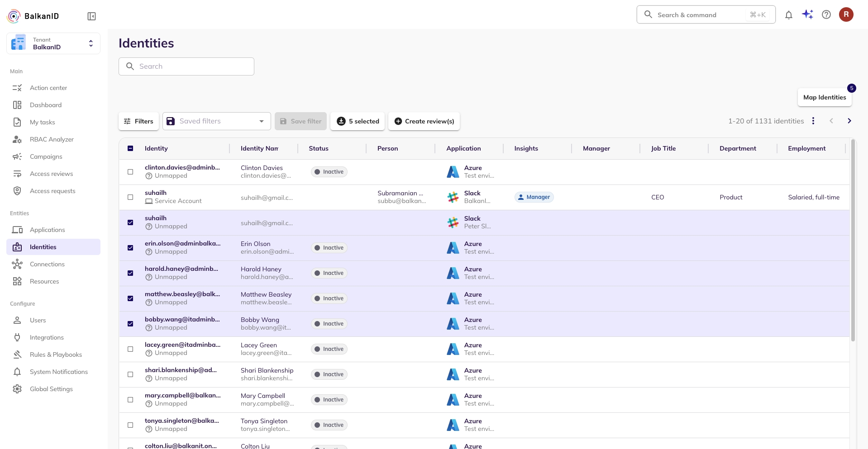Open the user avatar R menu
The width and height of the screenshot is (868, 449).
coord(846,14)
